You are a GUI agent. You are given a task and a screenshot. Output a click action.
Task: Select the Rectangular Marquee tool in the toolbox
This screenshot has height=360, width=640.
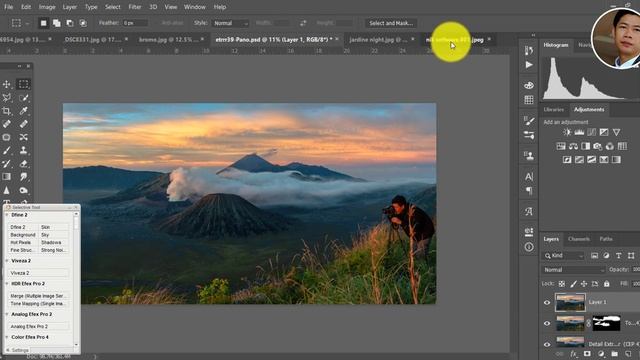click(23, 84)
